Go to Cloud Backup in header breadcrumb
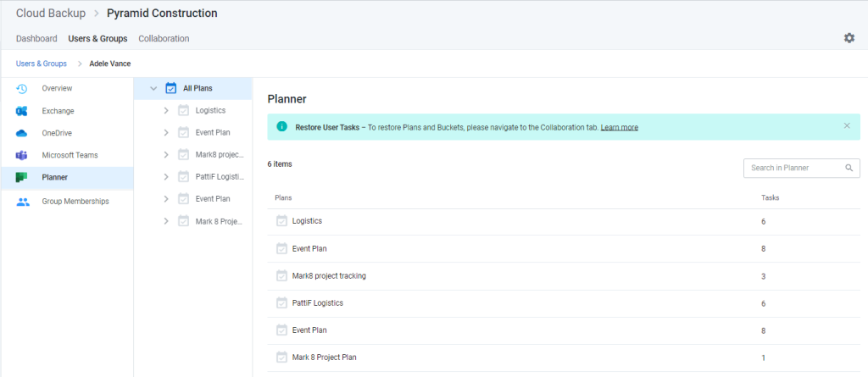Screen dimensions: 868x377 pos(50,13)
